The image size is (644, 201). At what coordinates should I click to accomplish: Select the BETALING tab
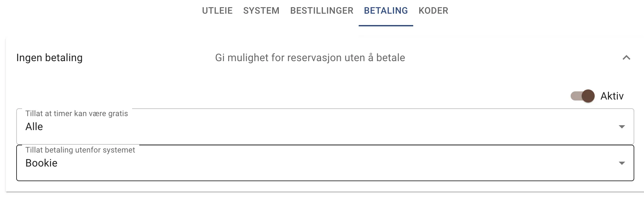tap(386, 11)
